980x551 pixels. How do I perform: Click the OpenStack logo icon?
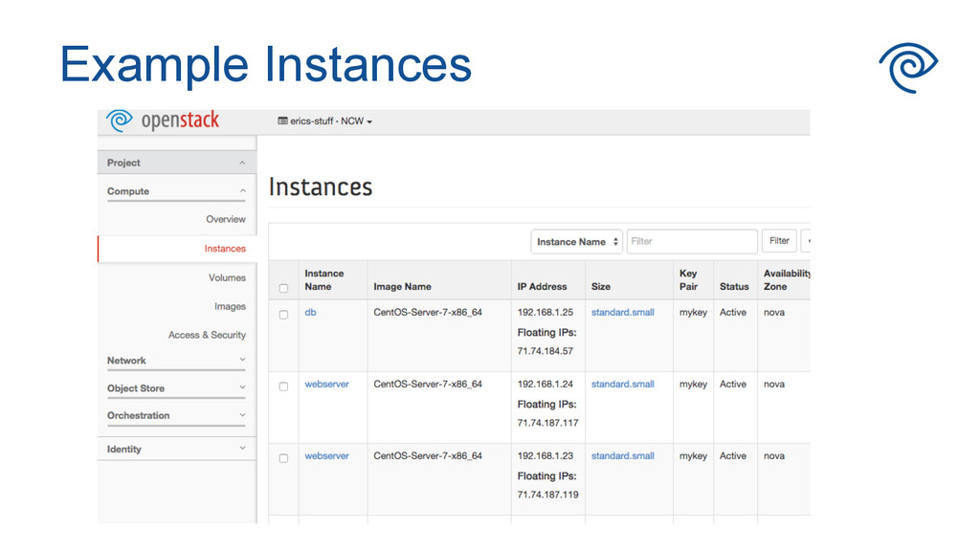click(x=120, y=121)
